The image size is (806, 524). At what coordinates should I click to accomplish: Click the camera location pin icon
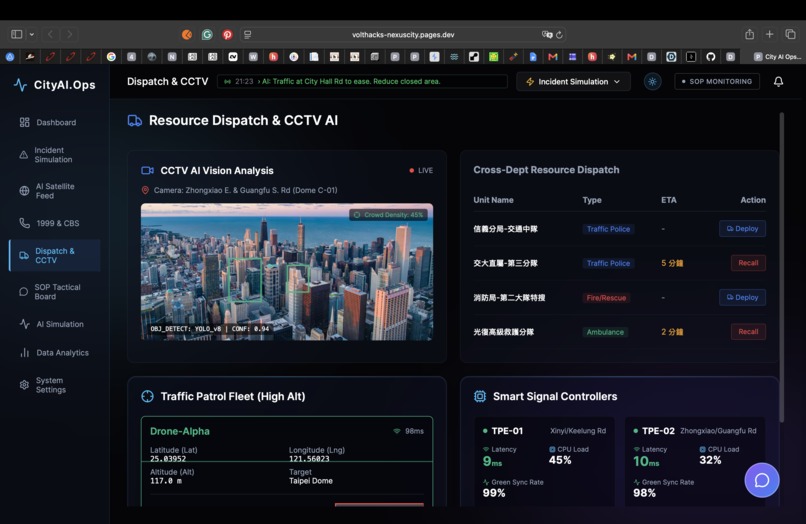145,190
